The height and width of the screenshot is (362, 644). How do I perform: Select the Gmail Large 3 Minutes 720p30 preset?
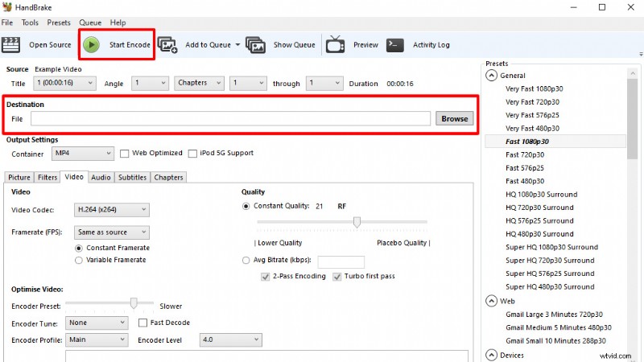(554, 315)
